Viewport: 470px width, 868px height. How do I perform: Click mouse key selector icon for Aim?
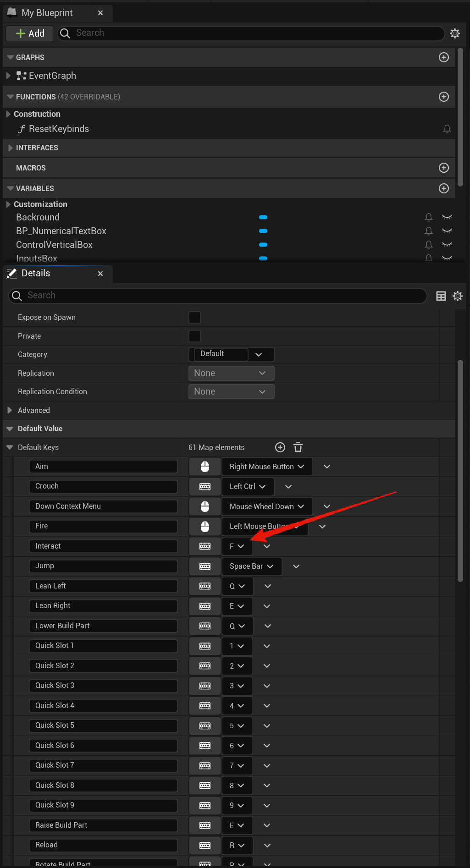tap(205, 467)
